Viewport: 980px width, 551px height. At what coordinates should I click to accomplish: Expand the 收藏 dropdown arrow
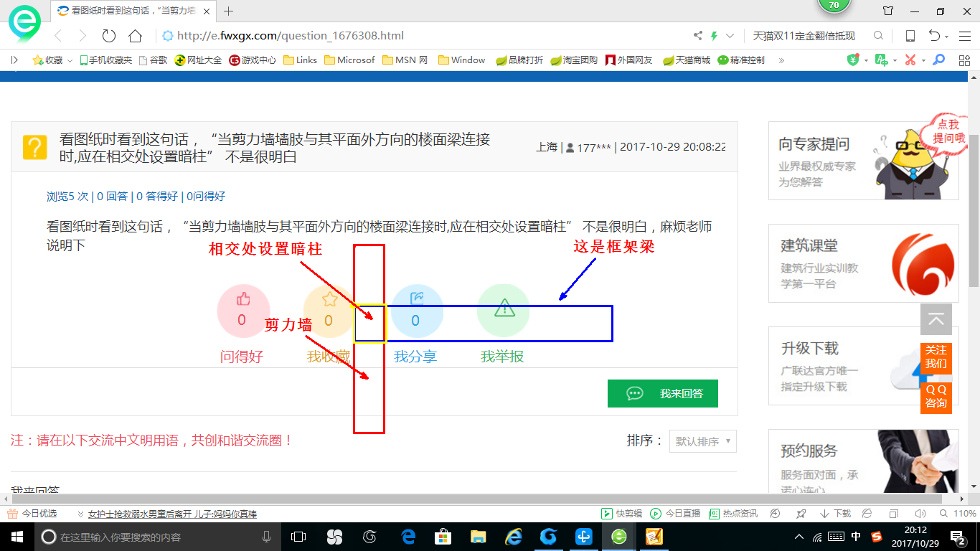coord(70,61)
